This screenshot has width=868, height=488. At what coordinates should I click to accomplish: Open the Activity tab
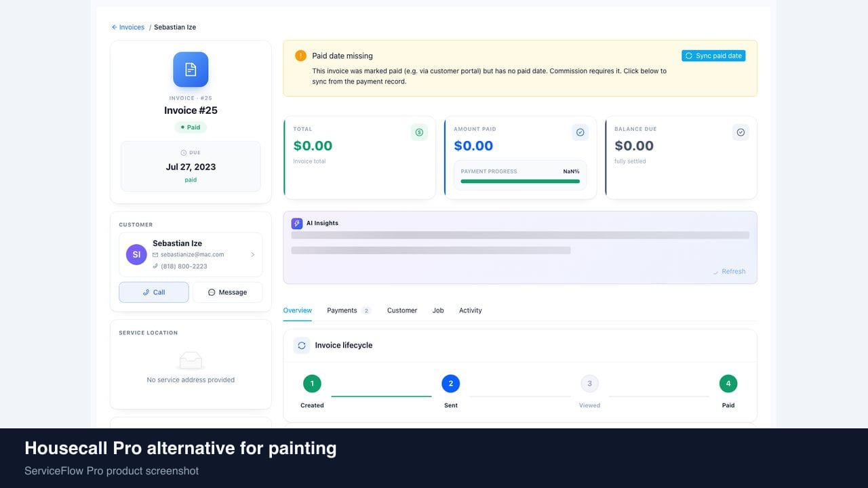[470, 310]
